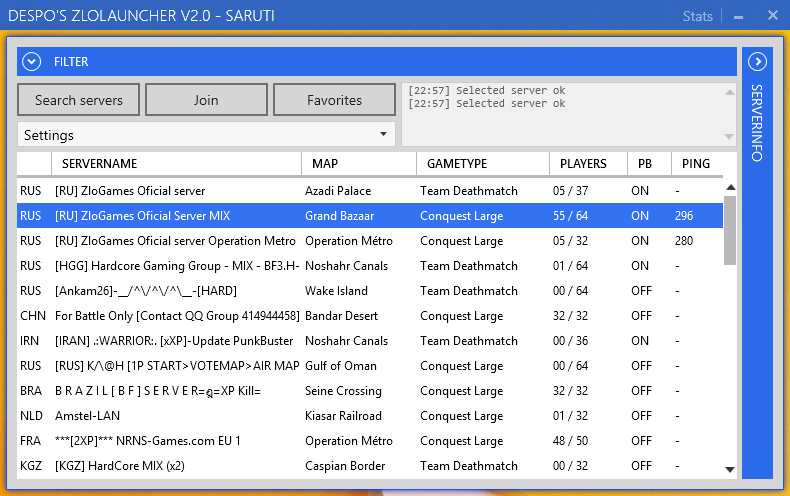This screenshot has height=496, width=790.
Task: Select '[KGZ] HardCore MIX (x2)' server
Action: click(370, 466)
